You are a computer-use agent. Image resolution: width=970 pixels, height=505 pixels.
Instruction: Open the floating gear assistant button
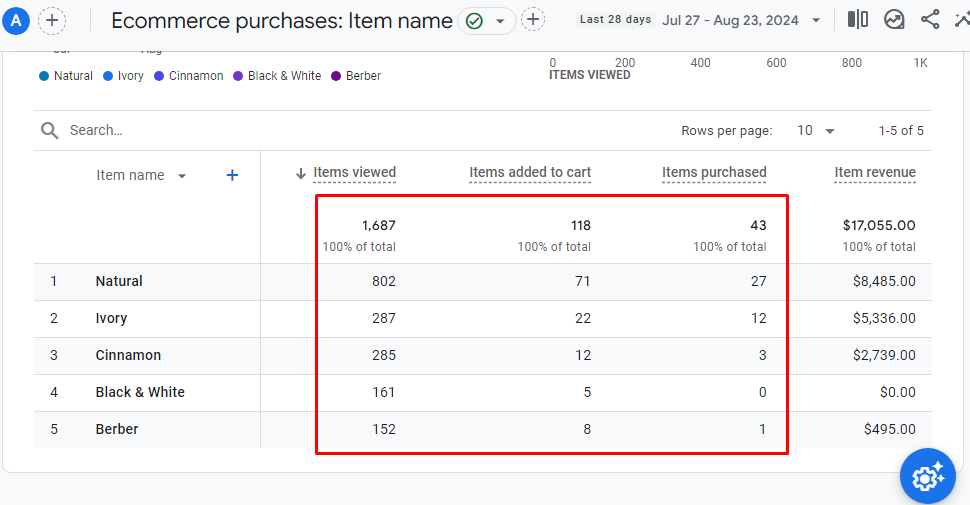(x=927, y=477)
